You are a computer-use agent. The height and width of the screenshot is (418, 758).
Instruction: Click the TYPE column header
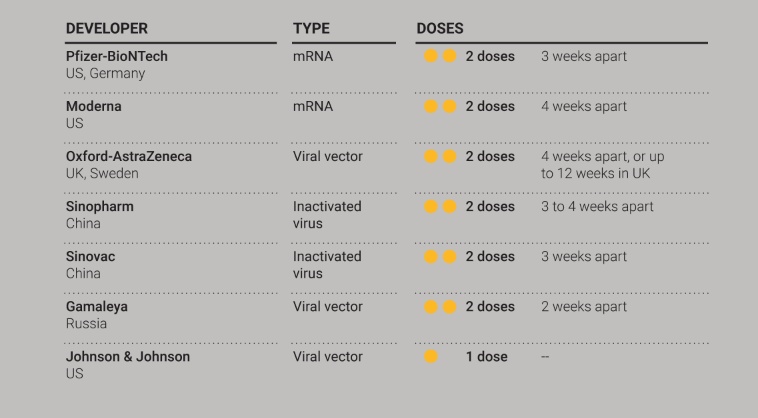(x=311, y=29)
